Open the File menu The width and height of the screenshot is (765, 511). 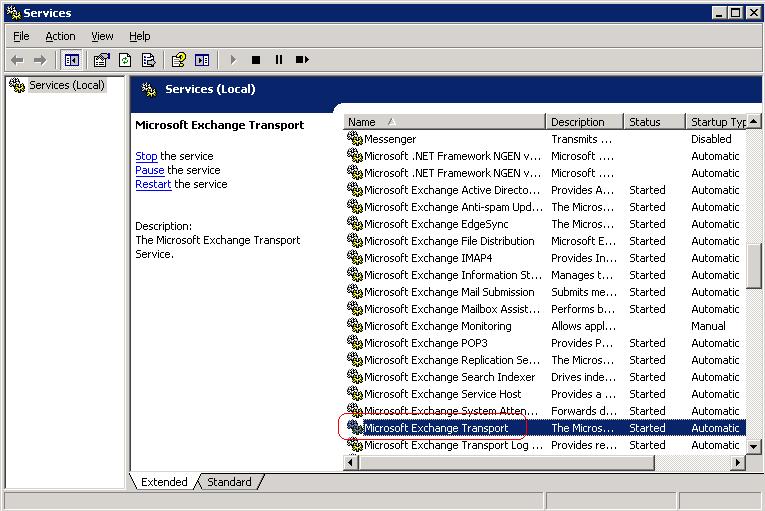21,36
